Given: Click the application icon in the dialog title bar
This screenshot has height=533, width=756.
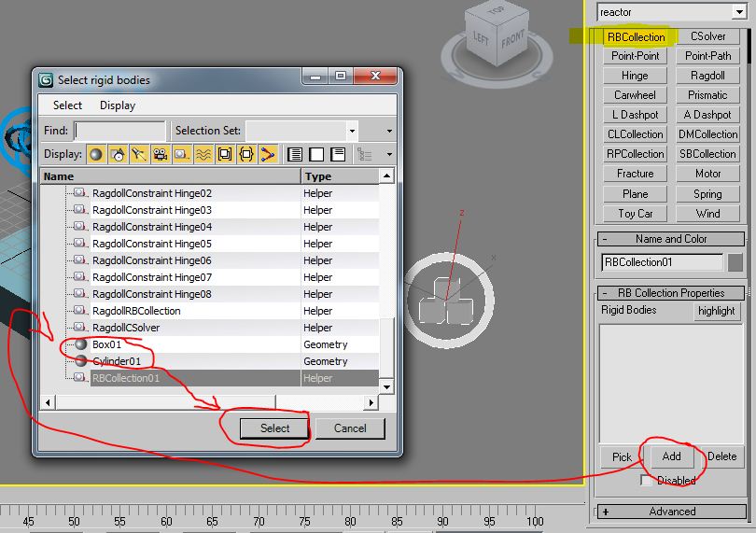Looking at the screenshot, I should [46, 80].
